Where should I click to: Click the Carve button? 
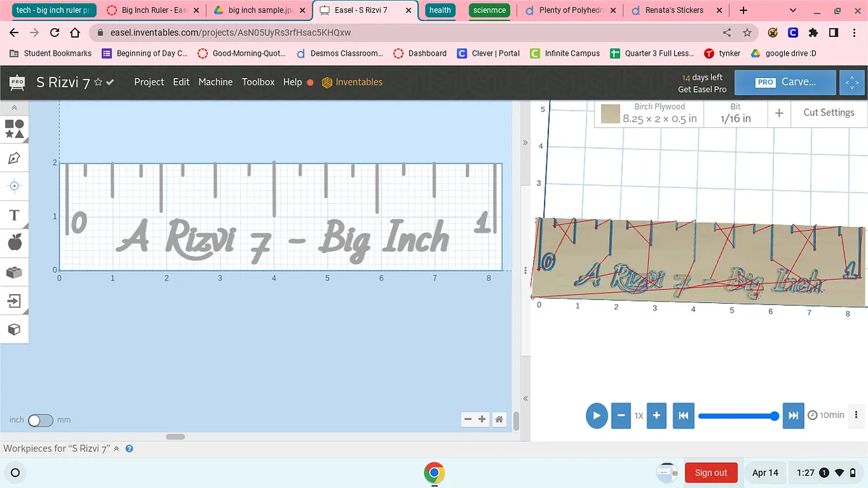[785, 82]
